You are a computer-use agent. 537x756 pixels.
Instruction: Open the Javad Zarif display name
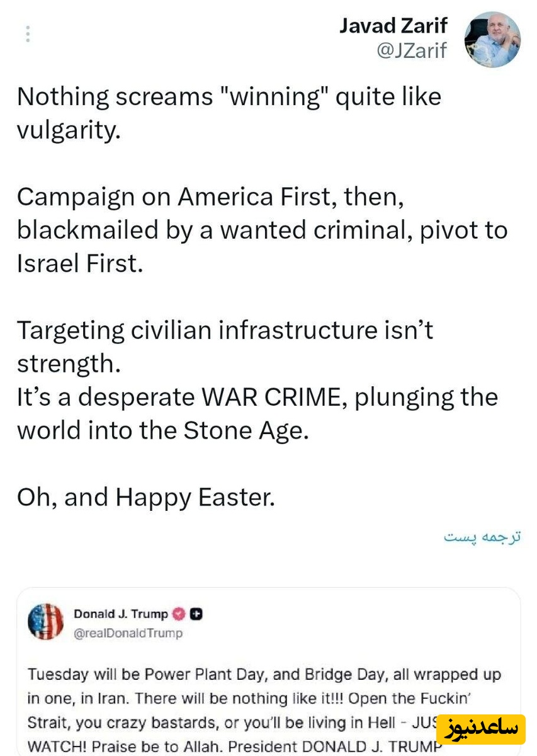393,25
